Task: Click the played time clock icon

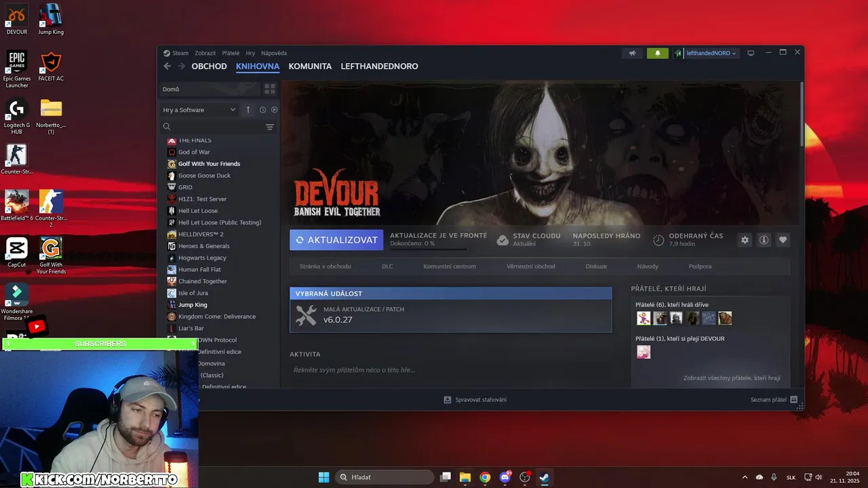Action: coord(658,240)
